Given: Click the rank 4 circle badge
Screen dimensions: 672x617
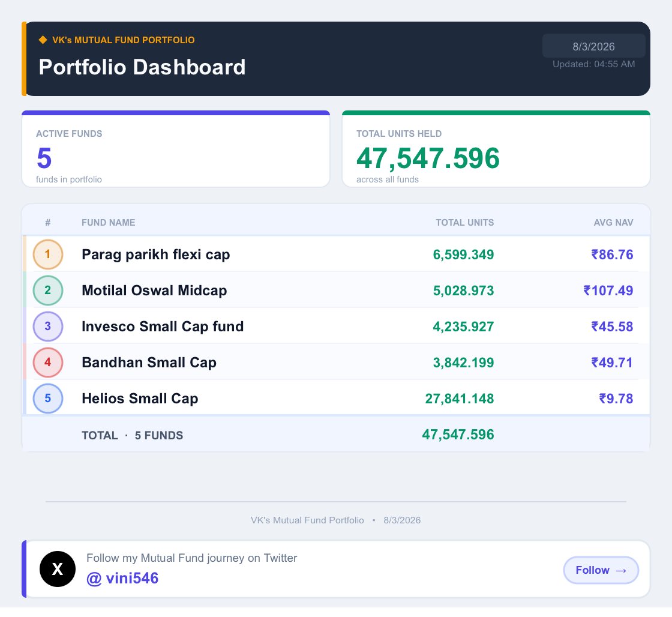Looking at the screenshot, I should [48, 363].
